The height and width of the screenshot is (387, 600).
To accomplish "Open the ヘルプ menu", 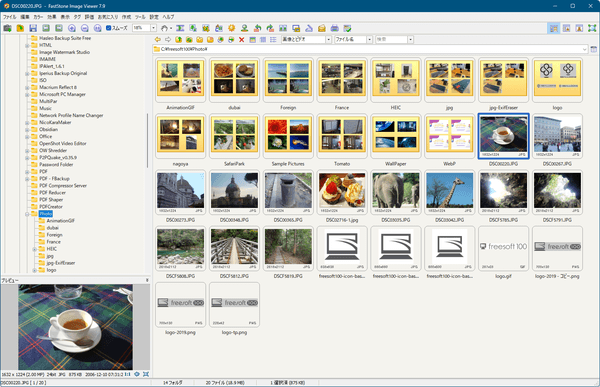I will coord(168,17).
